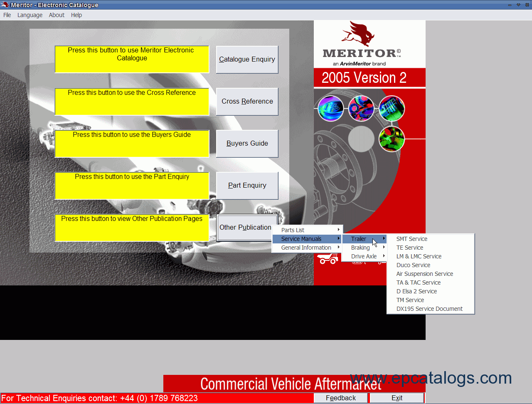Minimize the Meritor window
This screenshot has width=532, height=404.
click(510, 5)
